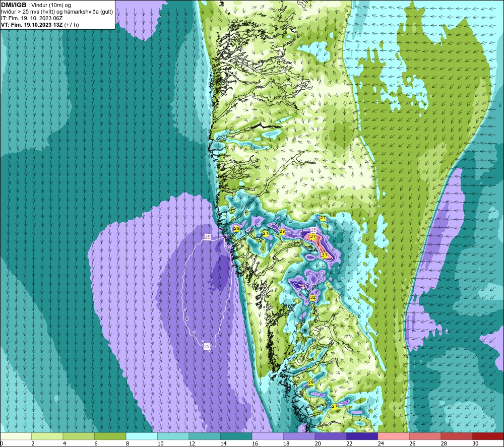The width and height of the screenshot is (504, 447).
Task: Select the light teal 10–12 legend swatch
Action: click(173, 436)
